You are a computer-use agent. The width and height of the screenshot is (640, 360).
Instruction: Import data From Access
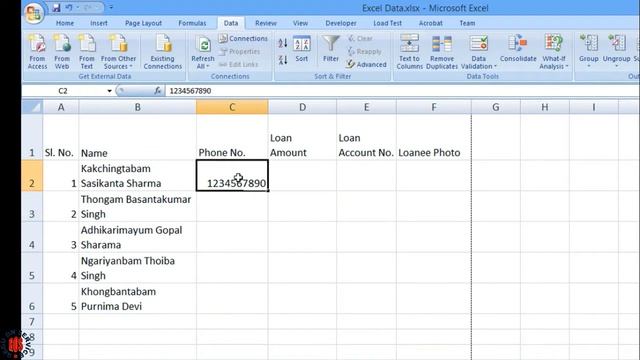[37, 52]
